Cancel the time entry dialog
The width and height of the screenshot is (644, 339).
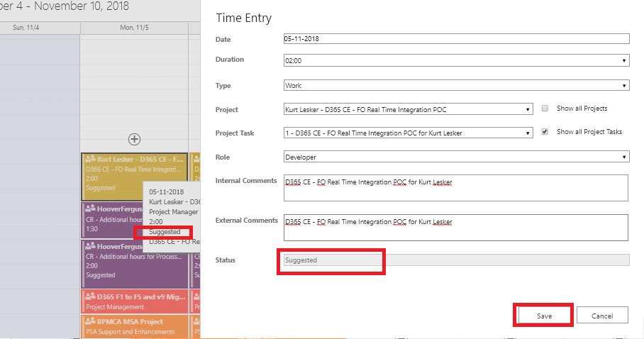click(602, 316)
